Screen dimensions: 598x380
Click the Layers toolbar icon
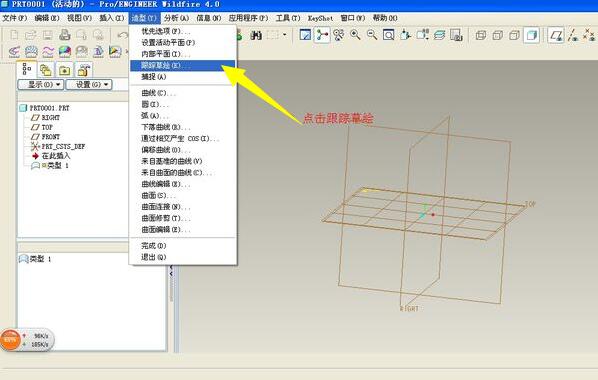439,35
